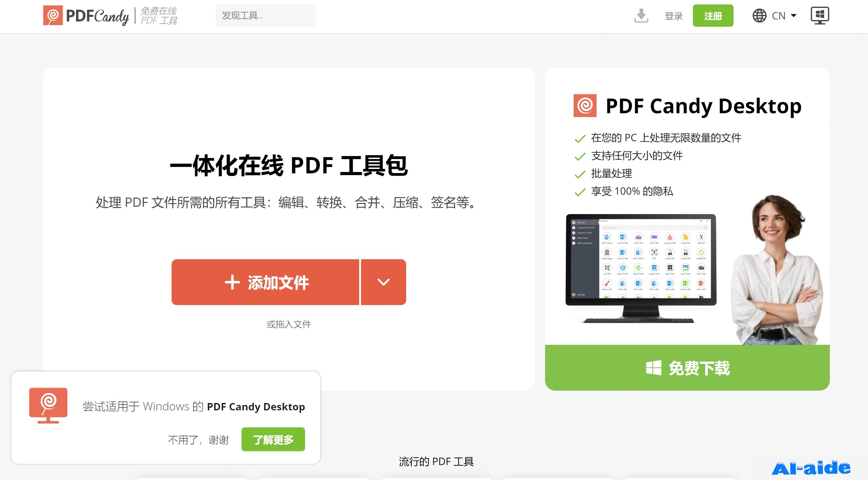Focus the 发现工具 search field

pos(266,16)
